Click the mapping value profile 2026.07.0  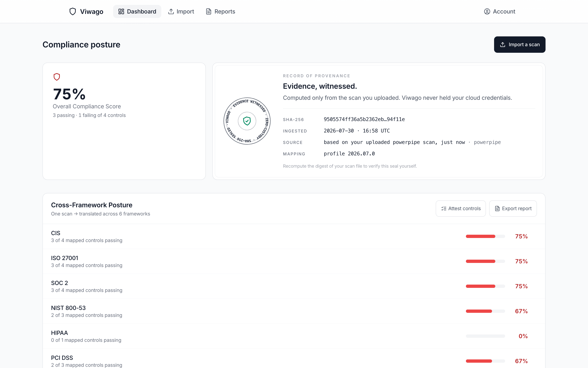(x=349, y=154)
